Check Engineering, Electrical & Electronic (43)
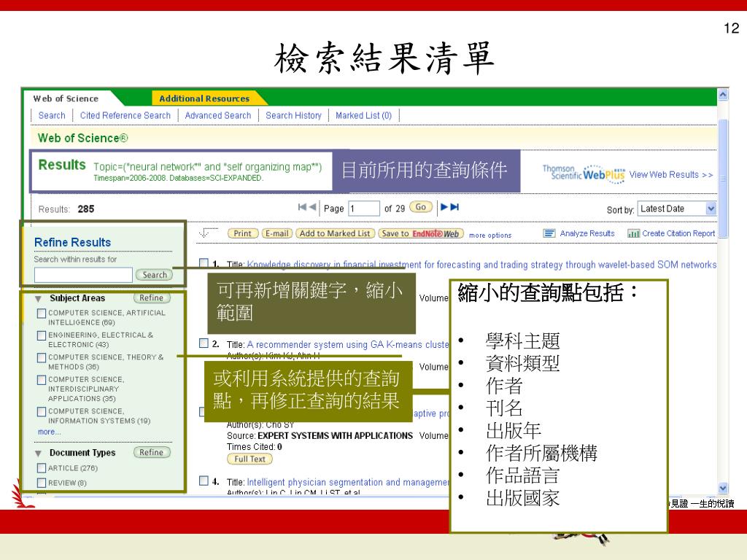The height and width of the screenshot is (560, 747). (42, 335)
